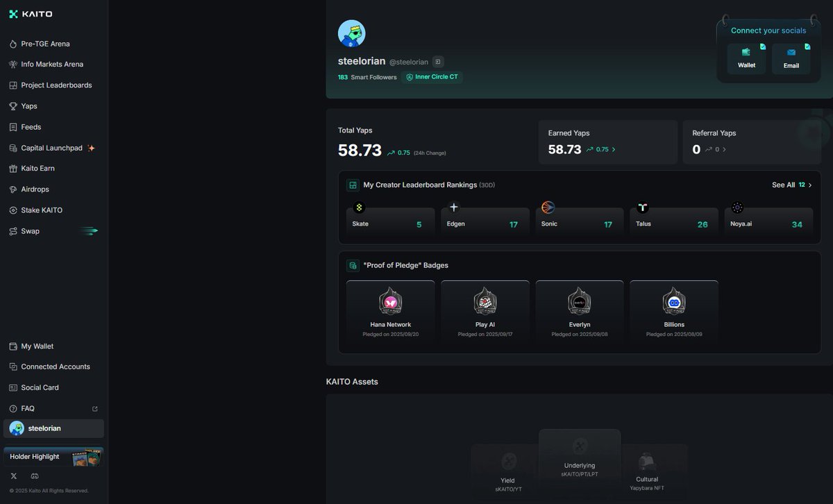Click the My Wallet icon

tap(13, 346)
